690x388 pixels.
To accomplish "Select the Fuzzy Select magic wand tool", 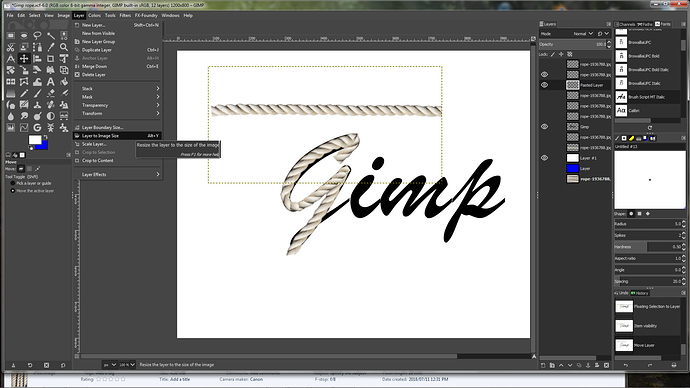I will 51,36.
